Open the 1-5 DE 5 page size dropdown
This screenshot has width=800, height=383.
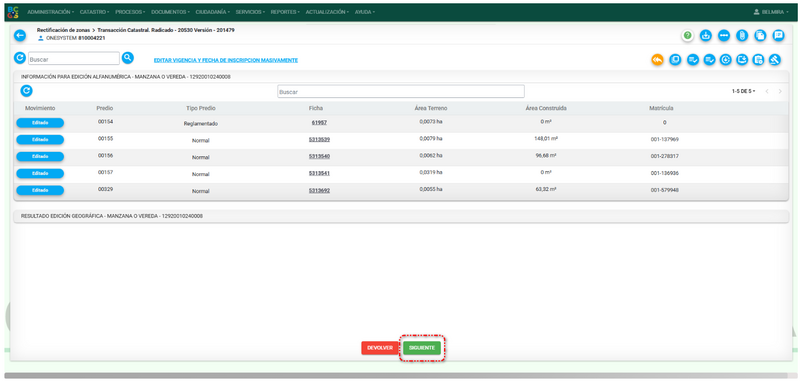coord(743,91)
